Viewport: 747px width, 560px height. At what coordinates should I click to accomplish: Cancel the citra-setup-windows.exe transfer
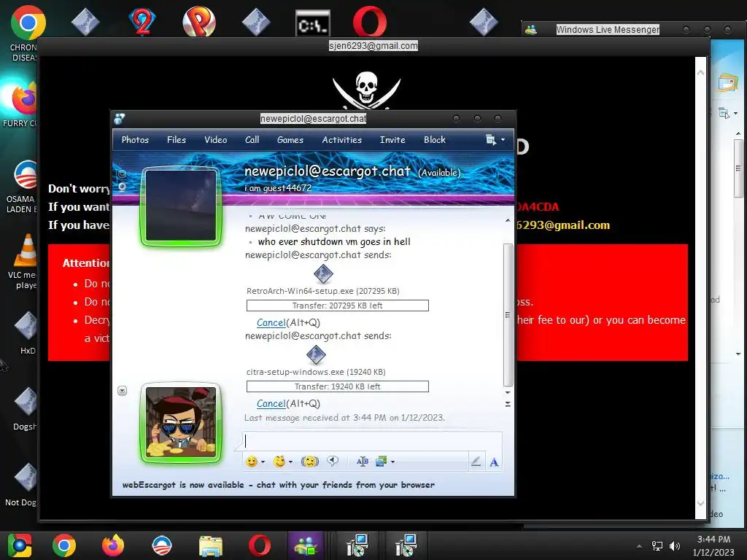[271, 403]
